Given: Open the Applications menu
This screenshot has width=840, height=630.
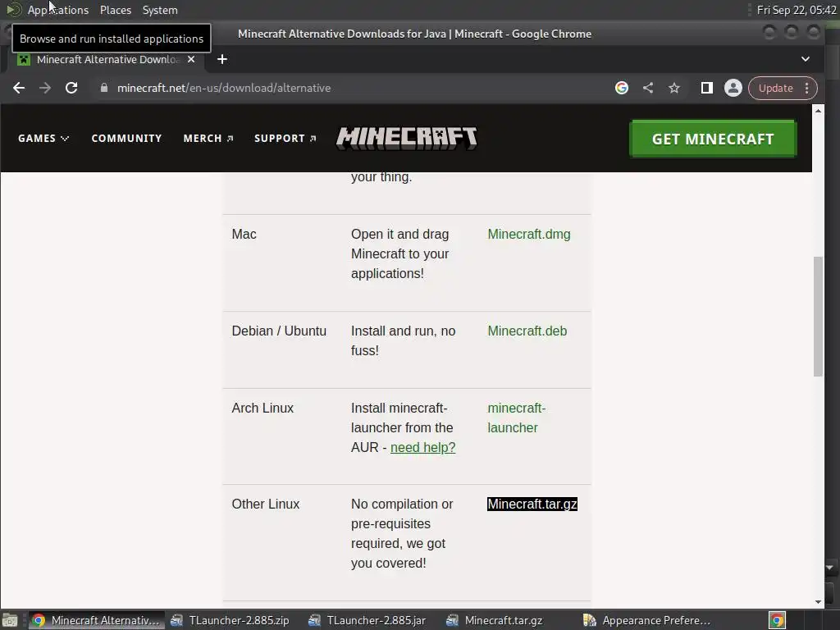Looking at the screenshot, I should 58,10.
